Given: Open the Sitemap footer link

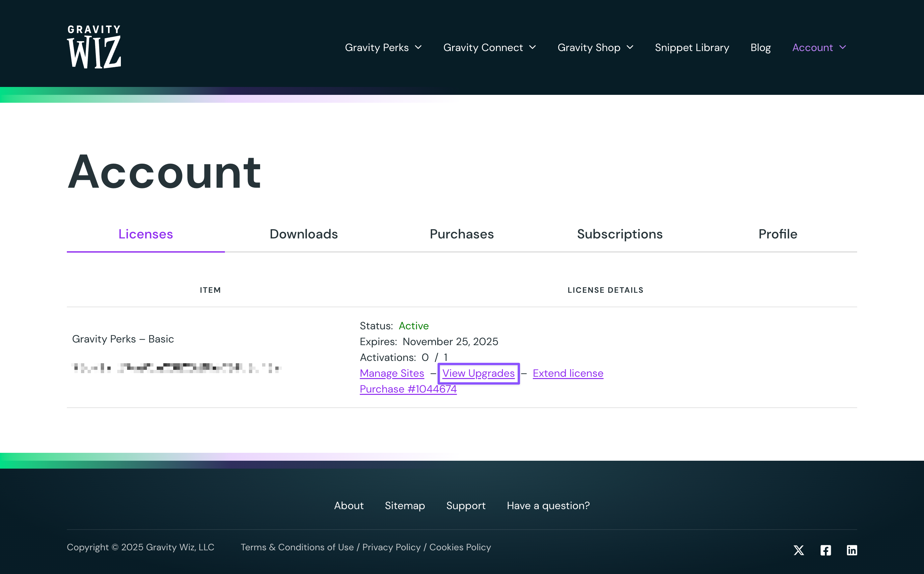Looking at the screenshot, I should point(405,506).
